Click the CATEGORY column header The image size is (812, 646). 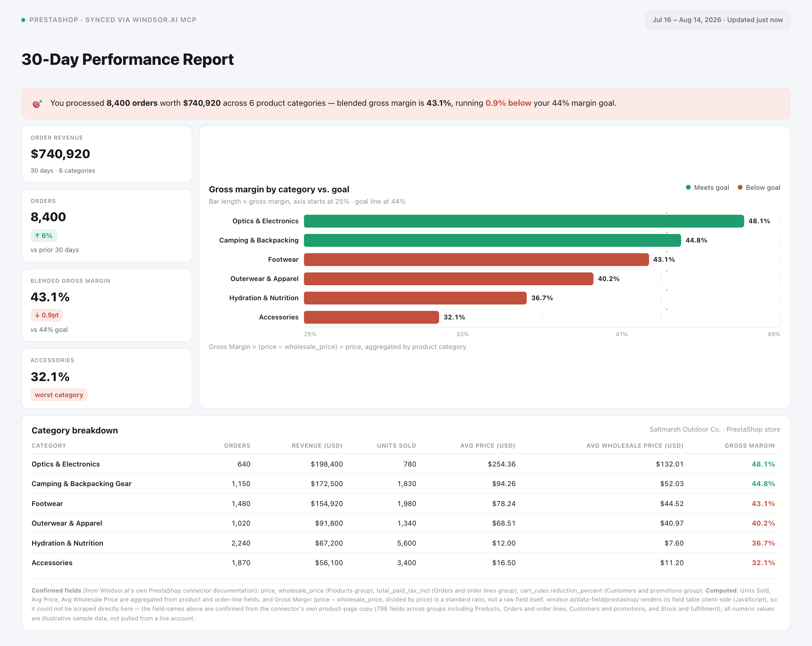[49, 446]
